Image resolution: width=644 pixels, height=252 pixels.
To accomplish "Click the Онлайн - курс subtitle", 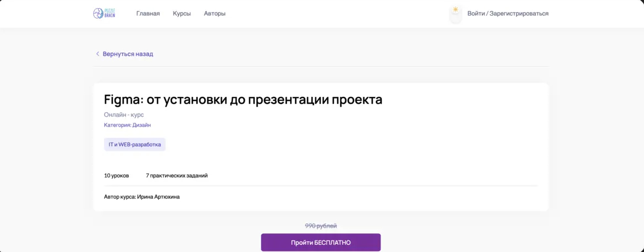I will 124,114.
